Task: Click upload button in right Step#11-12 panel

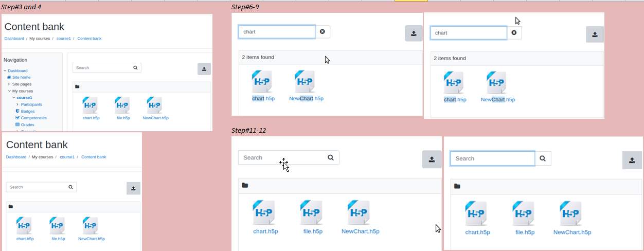Action: coord(632,160)
